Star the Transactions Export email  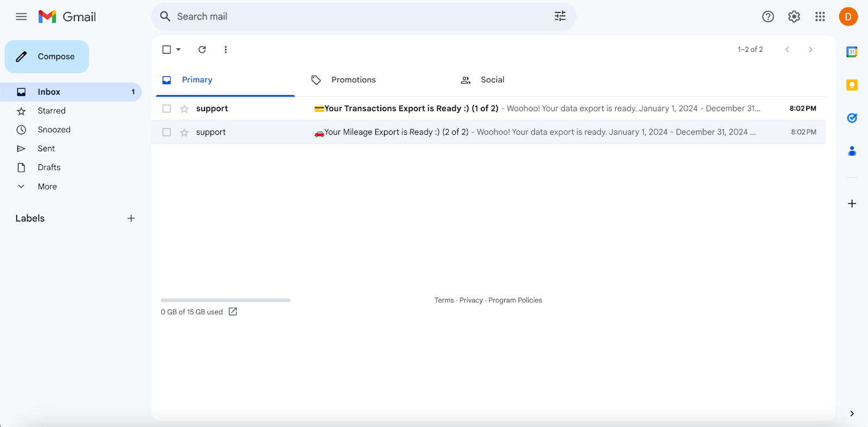[184, 109]
